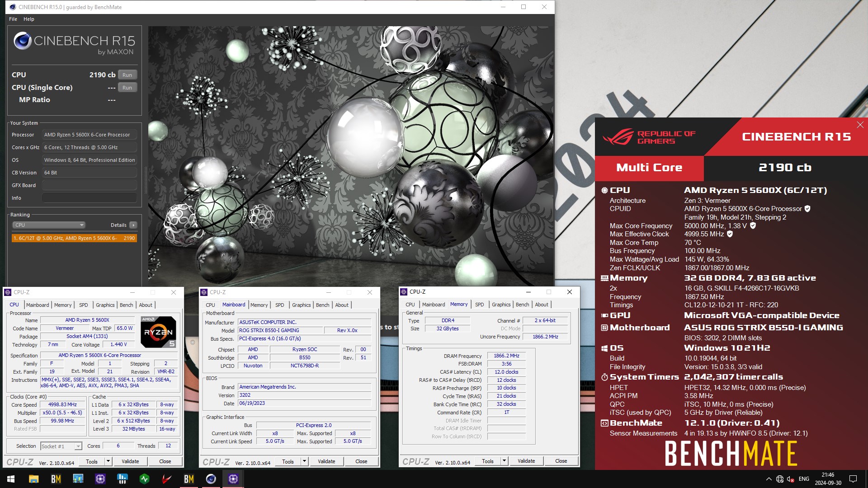Click the verified shield next to CPUID
868x488 pixels.
(x=807, y=209)
